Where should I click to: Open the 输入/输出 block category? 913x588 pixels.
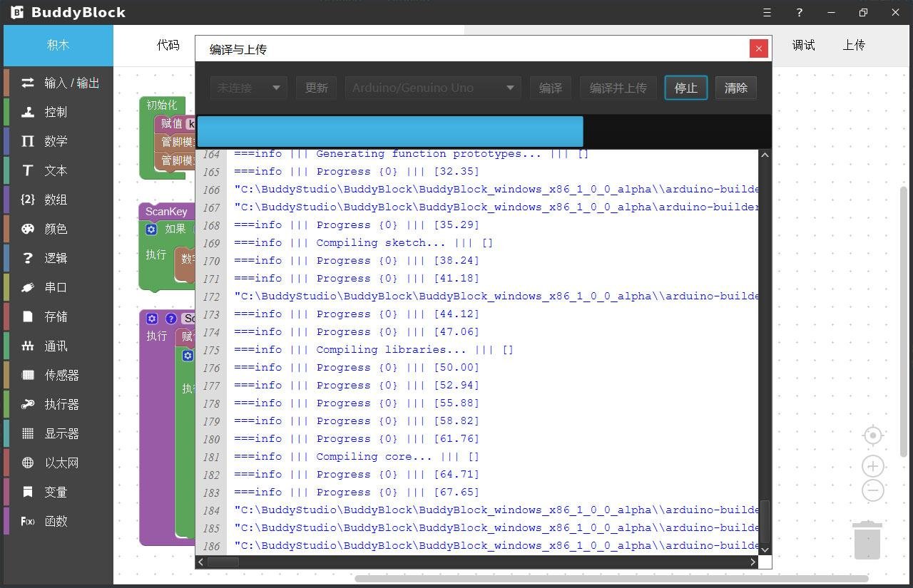click(58, 83)
